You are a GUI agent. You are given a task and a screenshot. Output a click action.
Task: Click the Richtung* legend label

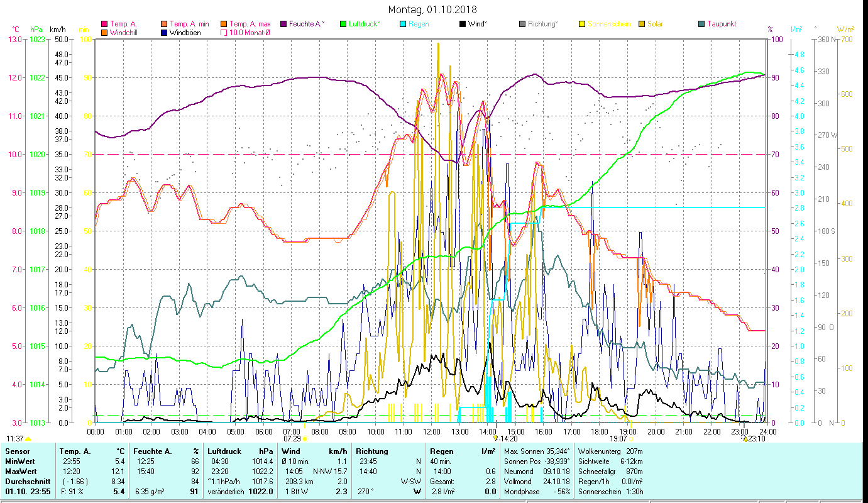click(x=542, y=24)
